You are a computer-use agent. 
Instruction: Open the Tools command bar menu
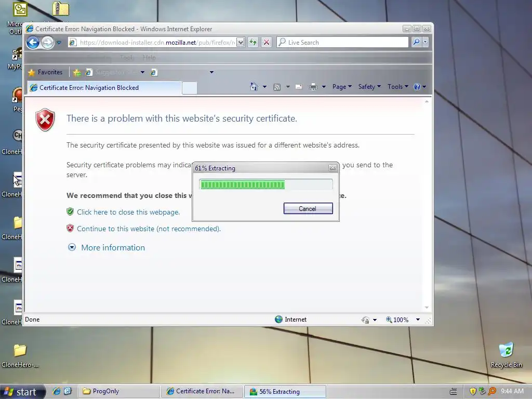398,87
